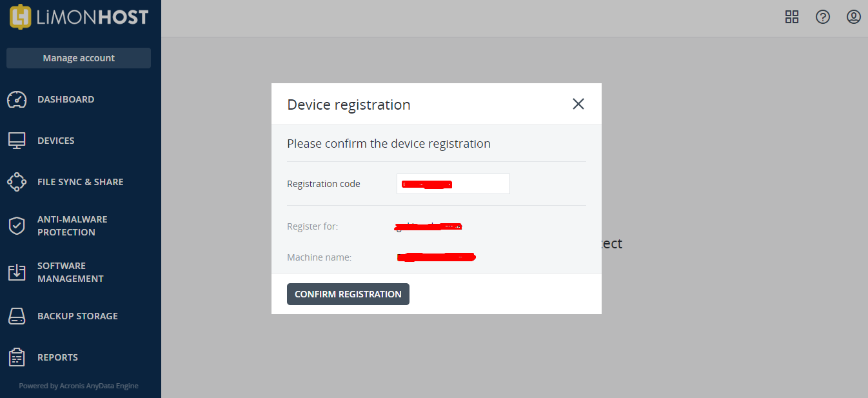This screenshot has height=398, width=868.
Task: Click the LimonHost logo
Action: point(79,17)
